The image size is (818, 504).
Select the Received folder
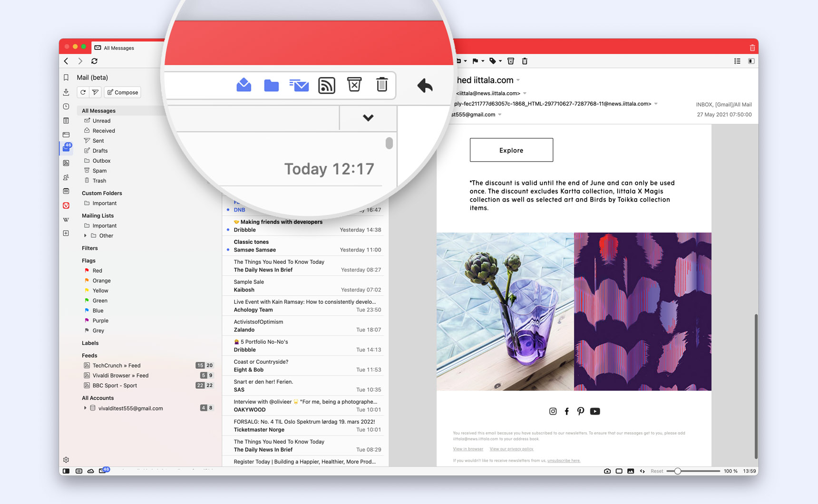tap(104, 131)
